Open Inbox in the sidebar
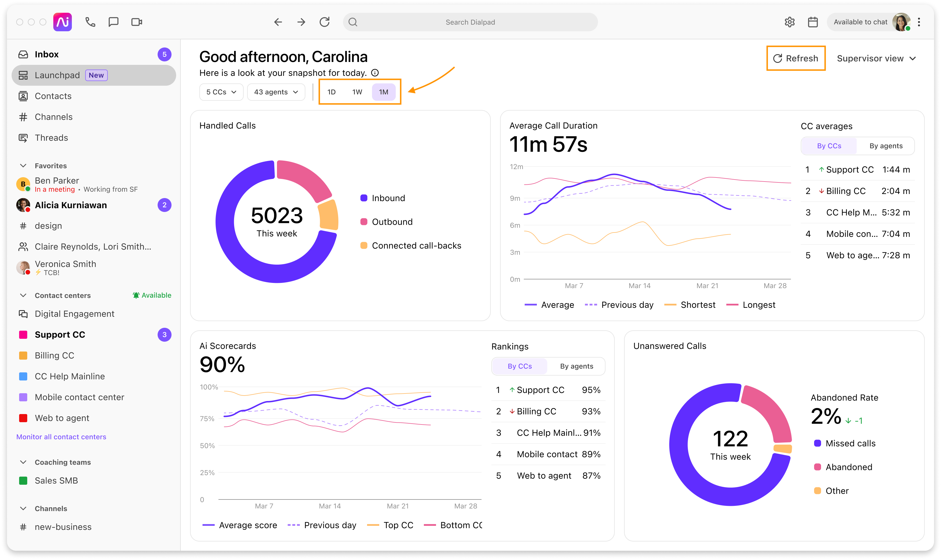Image resolution: width=941 pixels, height=560 pixels. [94, 54]
